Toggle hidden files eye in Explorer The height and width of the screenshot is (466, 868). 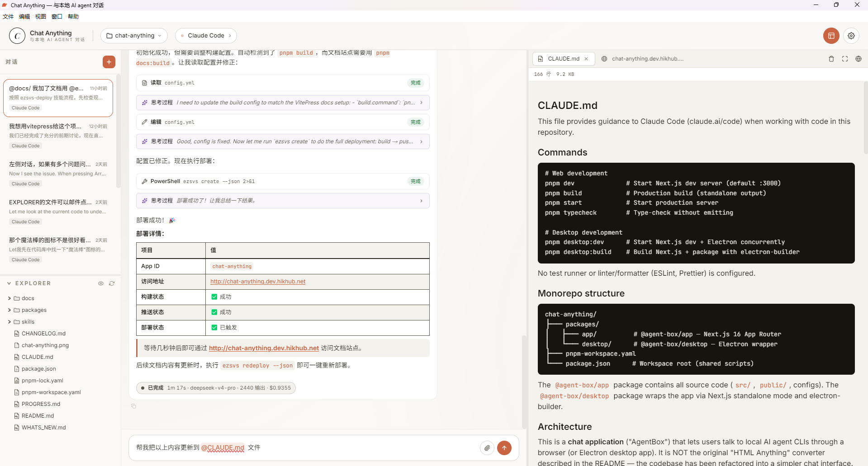coord(101,283)
